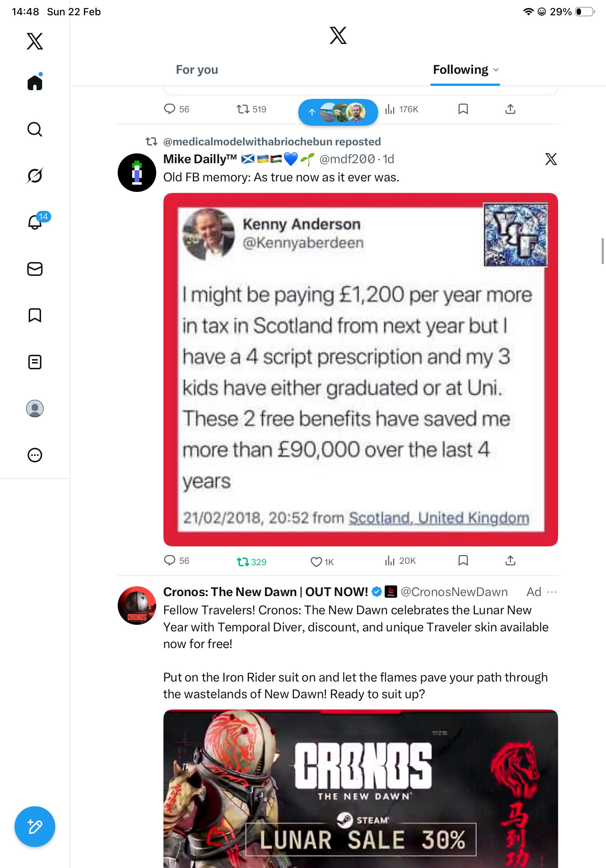Viewport: 606px width, 868px height.
Task: Jump to new posts via blue pill
Action: (338, 112)
